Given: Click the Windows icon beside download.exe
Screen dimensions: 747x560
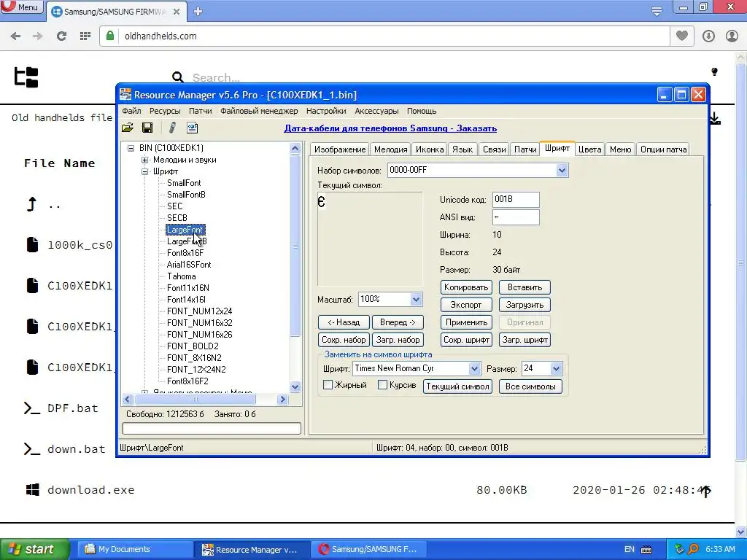Looking at the screenshot, I should [32, 489].
